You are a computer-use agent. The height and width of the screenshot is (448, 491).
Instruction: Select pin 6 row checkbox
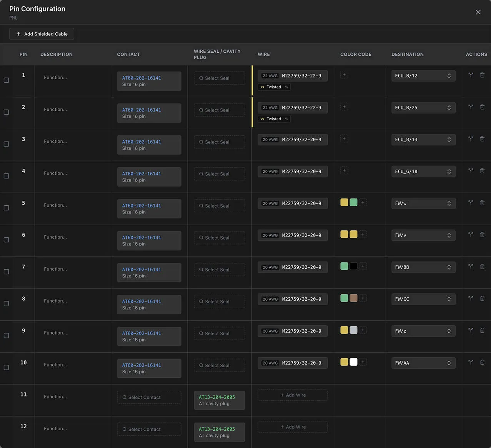(x=6, y=240)
